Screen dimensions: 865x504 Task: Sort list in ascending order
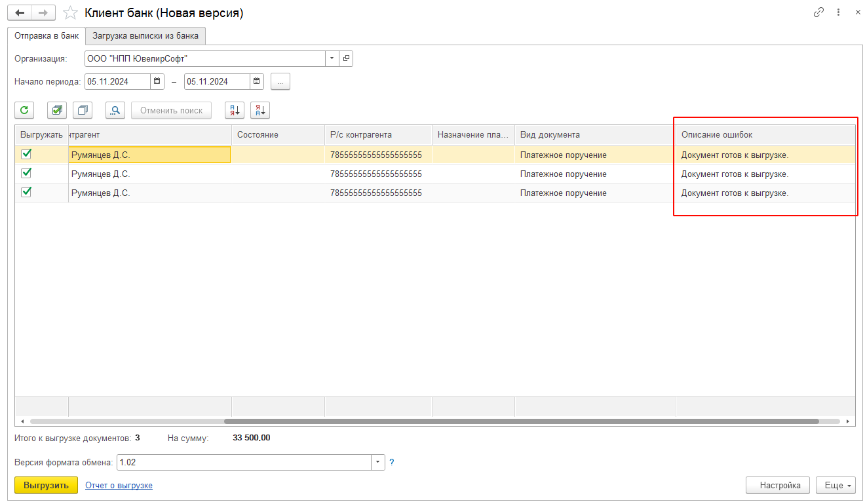(235, 110)
